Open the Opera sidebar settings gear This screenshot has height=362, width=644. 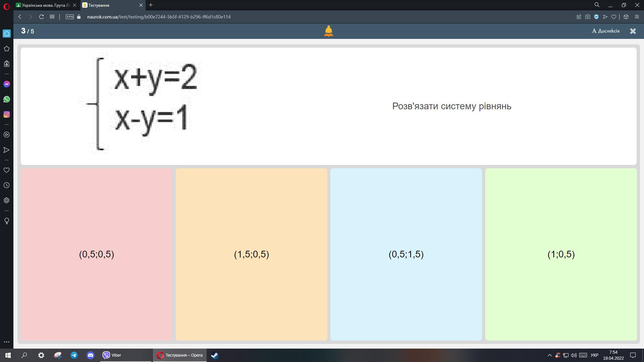(x=6, y=200)
